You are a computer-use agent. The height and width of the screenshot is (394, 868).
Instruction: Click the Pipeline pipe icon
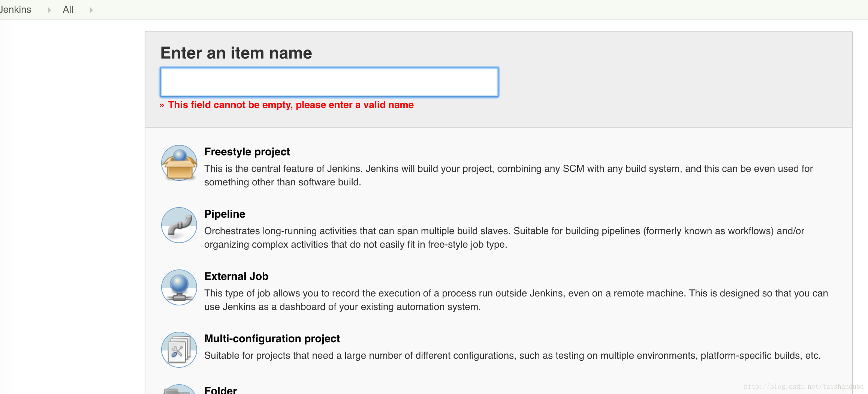179,225
